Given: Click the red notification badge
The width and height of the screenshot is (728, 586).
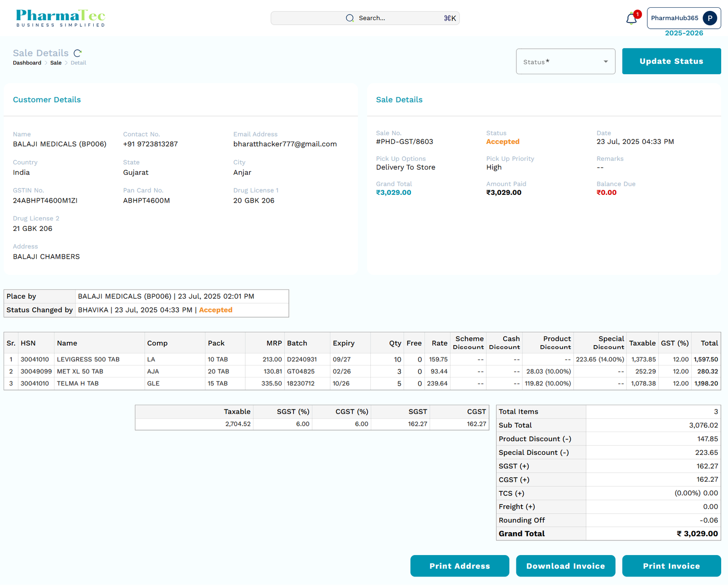Looking at the screenshot, I should [637, 15].
